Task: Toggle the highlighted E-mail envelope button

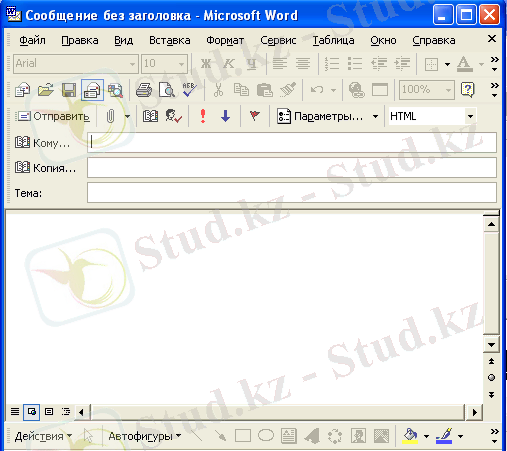Action: (x=92, y=90)
